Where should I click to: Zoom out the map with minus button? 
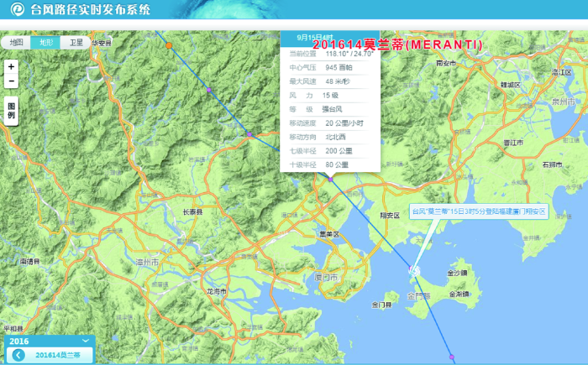[x=11, y=81]
